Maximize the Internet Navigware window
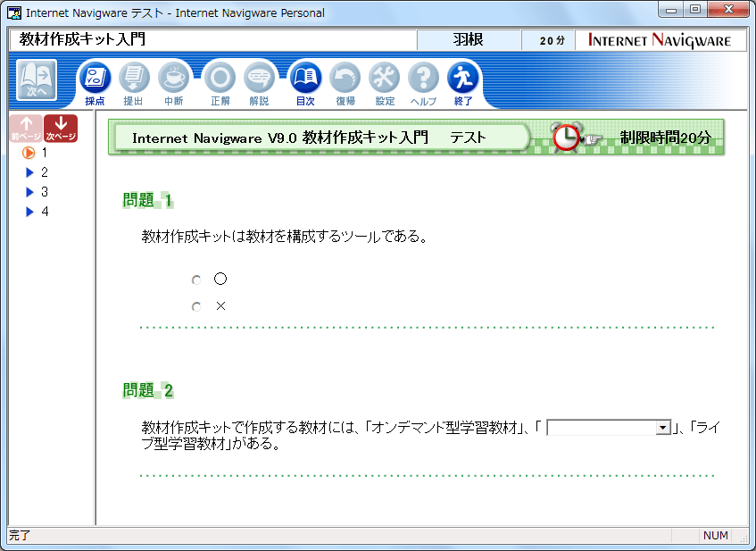This screenshot has width=756, height=551. (x=694, y=9)
